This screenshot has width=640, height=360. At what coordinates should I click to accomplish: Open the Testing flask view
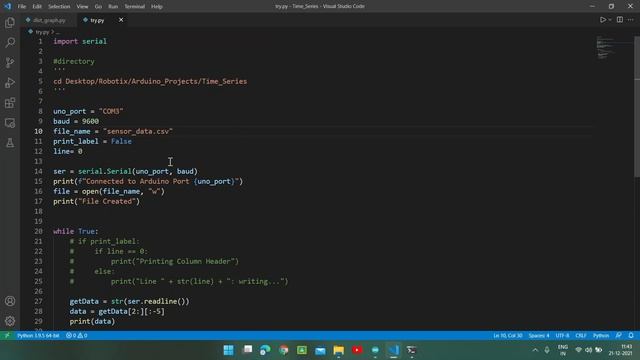[x=10, y=143]
